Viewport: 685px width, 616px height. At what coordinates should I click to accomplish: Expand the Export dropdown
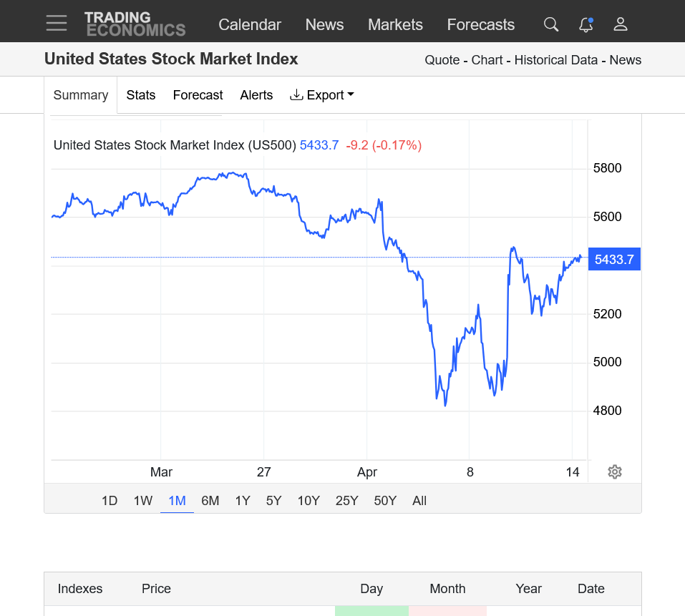coord(322,95)
